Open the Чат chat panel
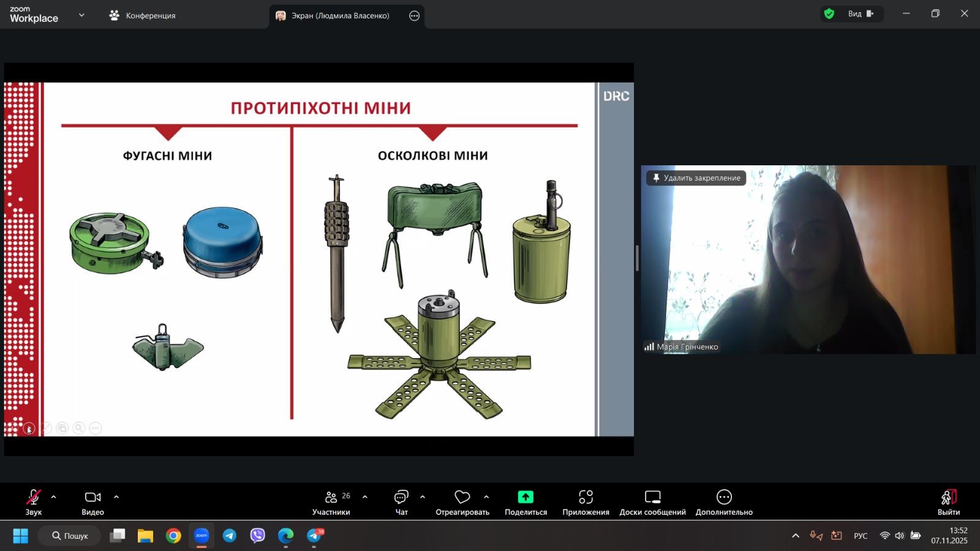Image resolution: width=980 pixels, height=551 pixels. (x=401, y=501)
